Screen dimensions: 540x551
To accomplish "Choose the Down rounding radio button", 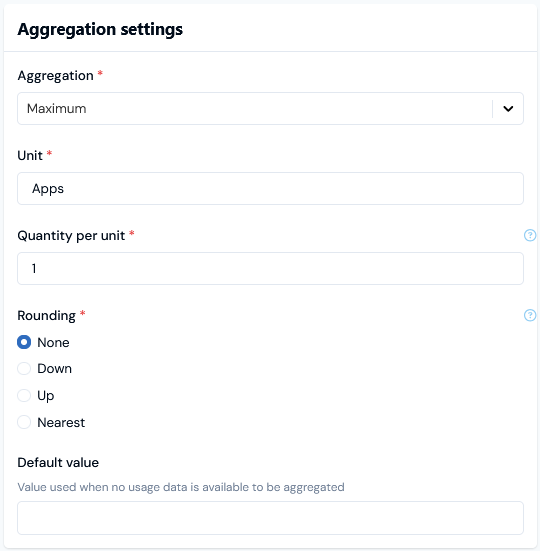I will pyautogui.click(x=24, y=369).
